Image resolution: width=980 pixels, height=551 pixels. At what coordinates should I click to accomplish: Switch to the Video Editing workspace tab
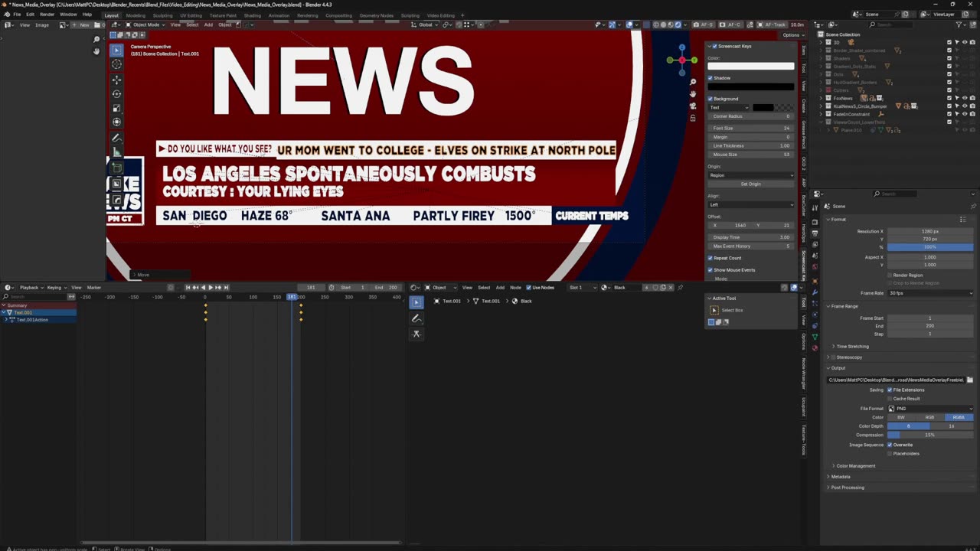pyautogui.click(x=440, y=15)
